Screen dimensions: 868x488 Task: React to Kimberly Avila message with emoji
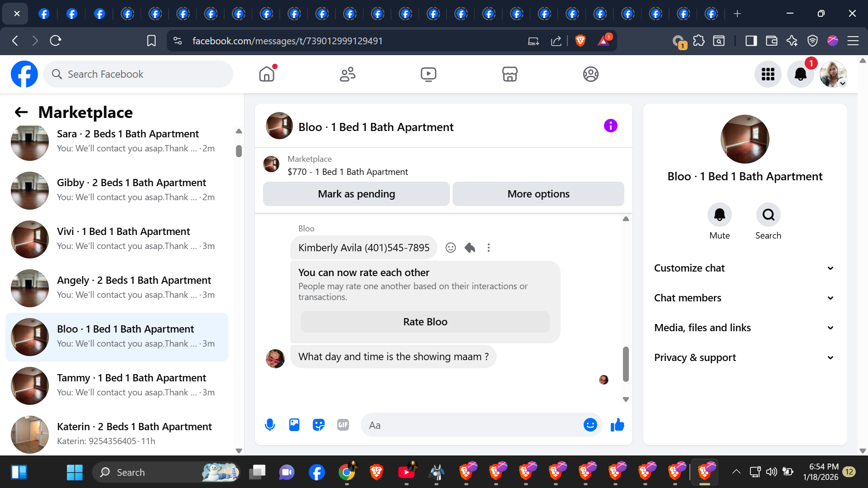coord(450,248)
